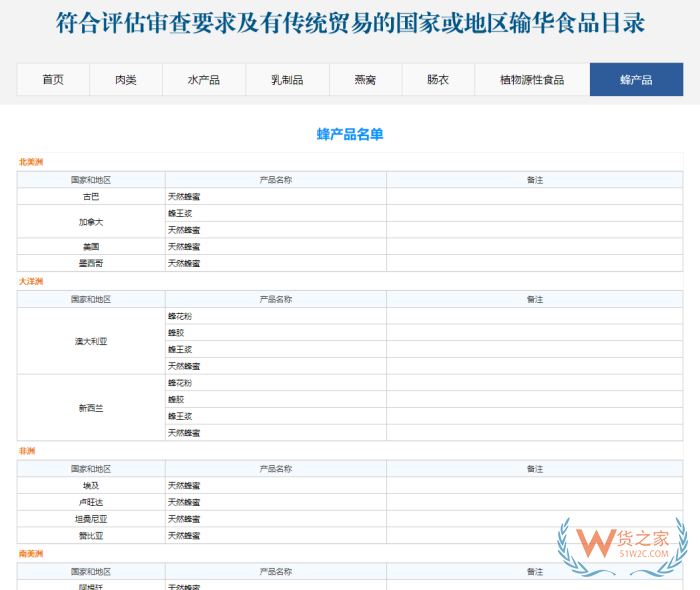700x590 pixels.
Task: Click 天然蜂蜜 in the 美国 row
Action: coord(184,247)
